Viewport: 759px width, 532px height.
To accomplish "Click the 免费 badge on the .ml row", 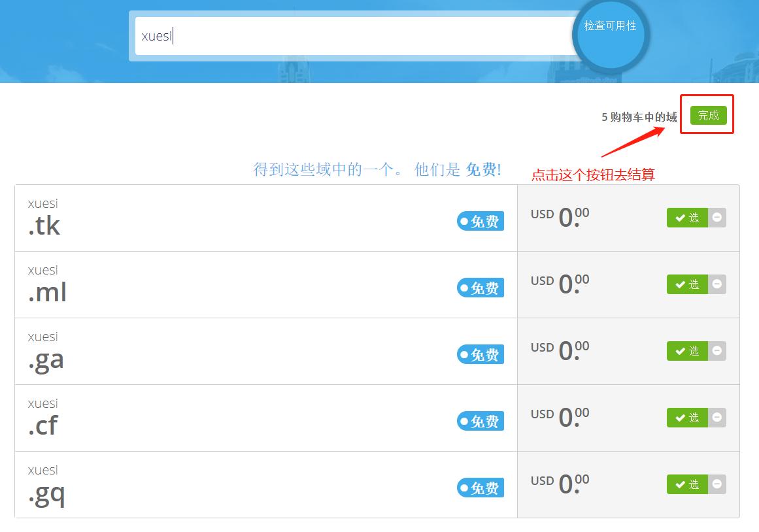I will [x=481, y=288].
